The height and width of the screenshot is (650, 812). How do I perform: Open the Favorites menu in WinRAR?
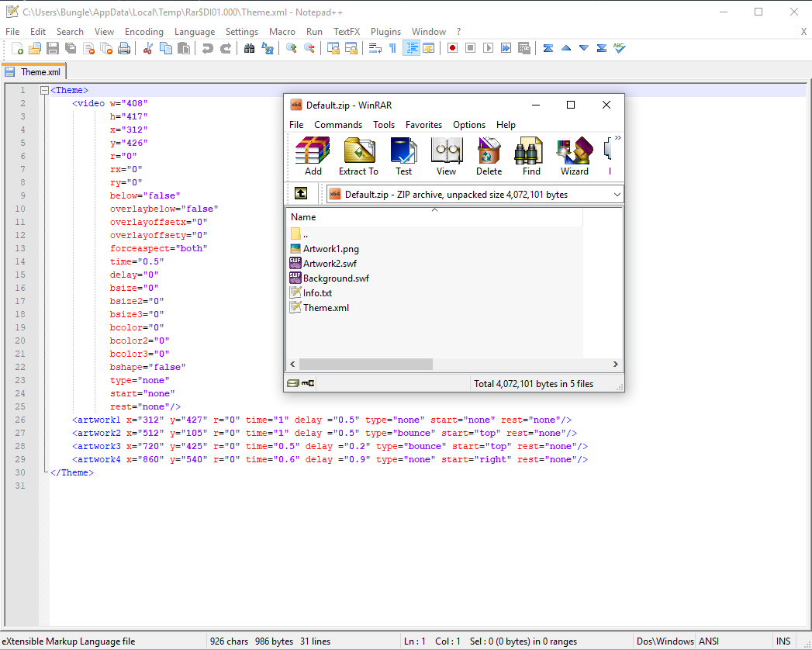point(423,125)
